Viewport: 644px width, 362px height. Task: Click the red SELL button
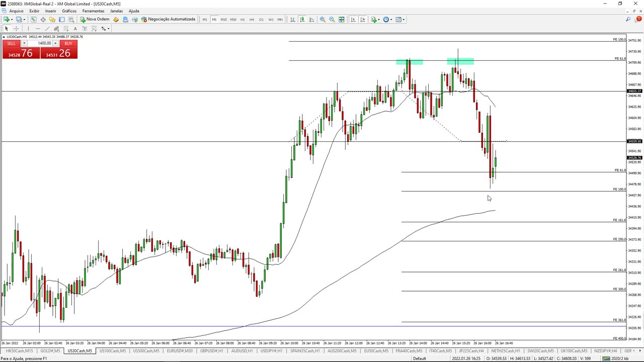pos(11,43)
